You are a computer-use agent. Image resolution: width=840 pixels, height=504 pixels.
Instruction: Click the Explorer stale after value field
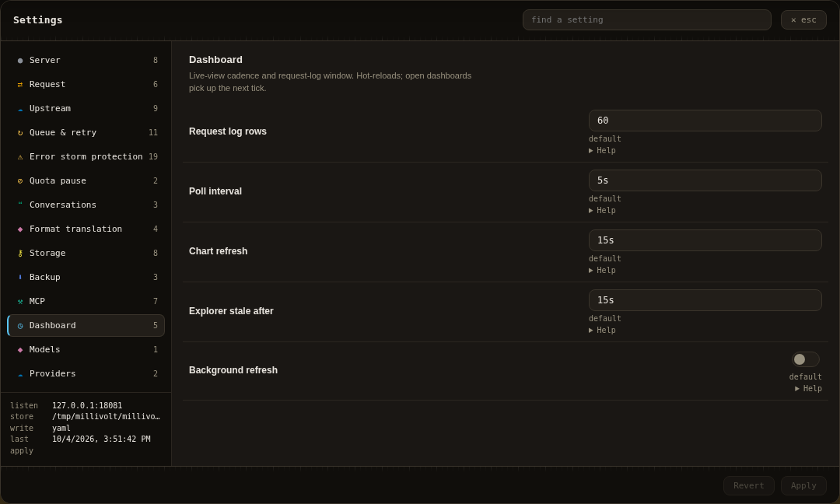tap(705, 300)
